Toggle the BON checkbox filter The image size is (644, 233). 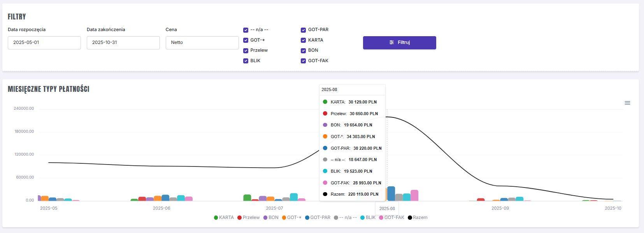[x=303, y=51]
